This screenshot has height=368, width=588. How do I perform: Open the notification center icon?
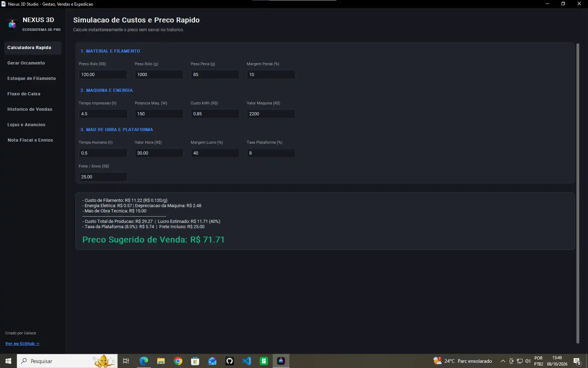[577, 361]
